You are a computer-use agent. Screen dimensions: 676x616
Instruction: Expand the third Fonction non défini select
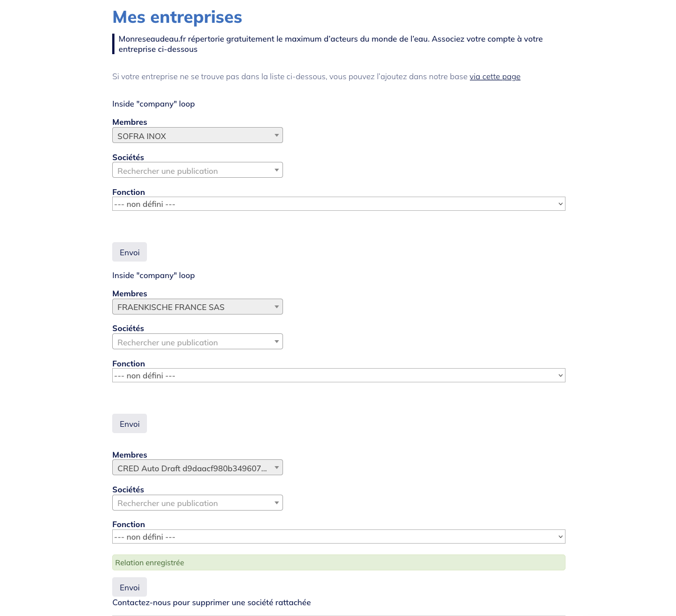click(339, 537)
